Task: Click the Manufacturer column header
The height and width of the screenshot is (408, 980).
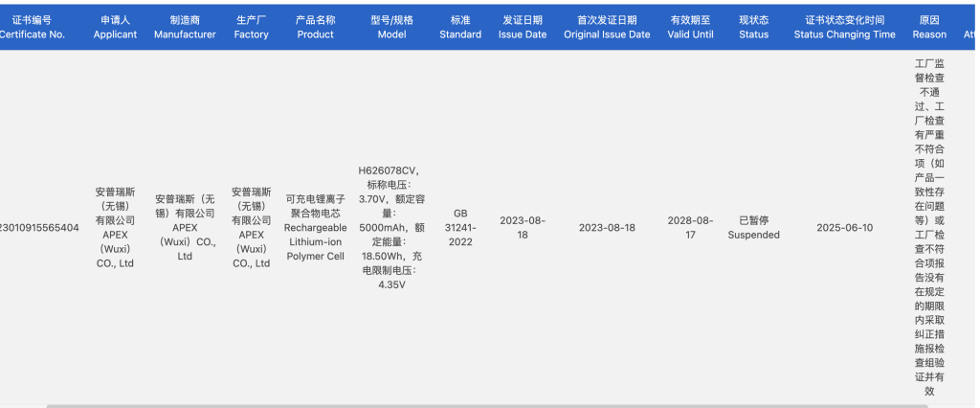Action: click(185, 27)
